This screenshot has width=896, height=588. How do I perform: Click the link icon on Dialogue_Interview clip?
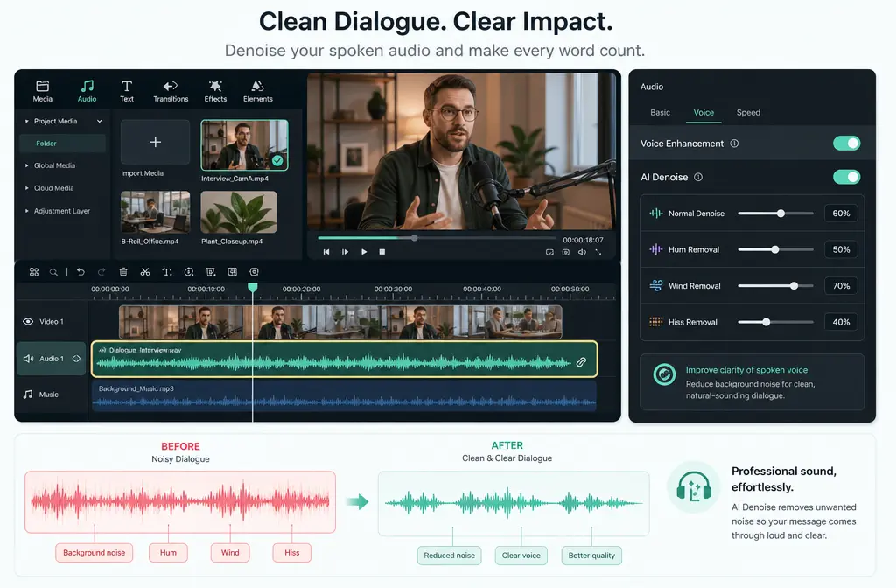point(581,361)
